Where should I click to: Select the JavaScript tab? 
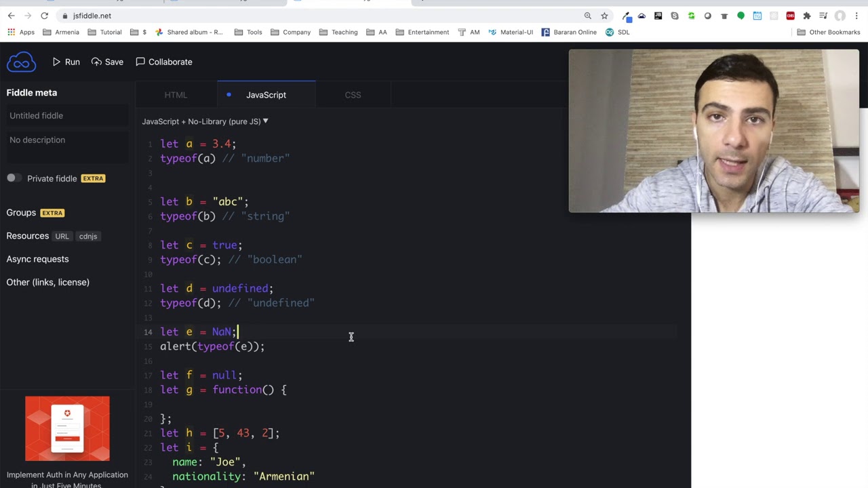[266, 95]
